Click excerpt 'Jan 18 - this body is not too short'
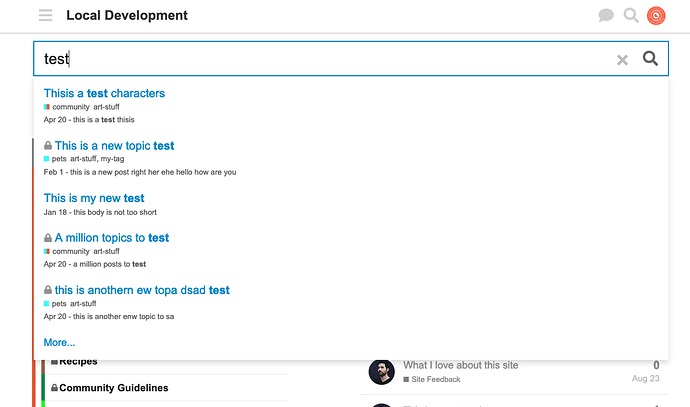The width and height of the screenshot is (690, 407). (x=100, y=212)
